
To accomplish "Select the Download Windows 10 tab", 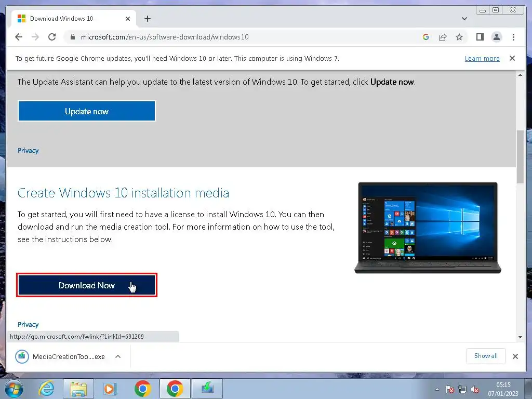I will coord(74,19).
